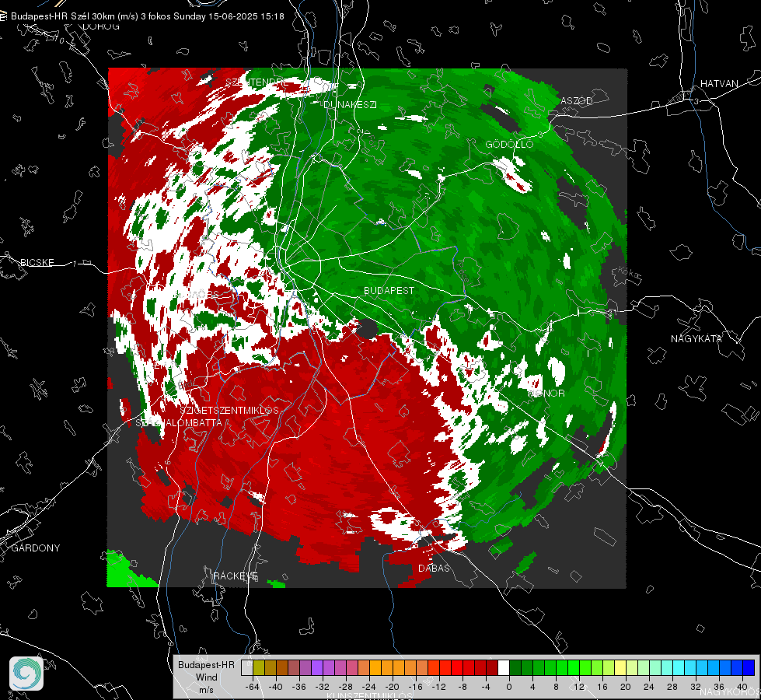
Task: Click the radar image title text
Action: 148,16
